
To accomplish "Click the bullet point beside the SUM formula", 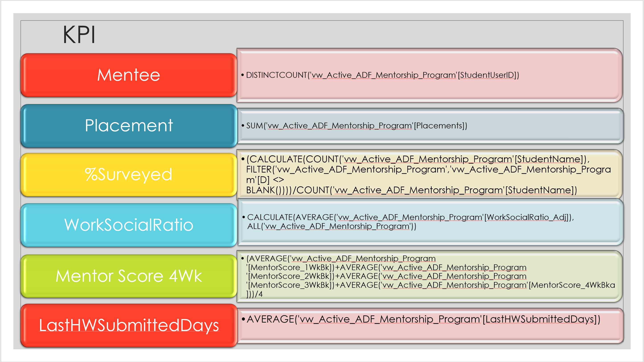I will tap(243, 125).
